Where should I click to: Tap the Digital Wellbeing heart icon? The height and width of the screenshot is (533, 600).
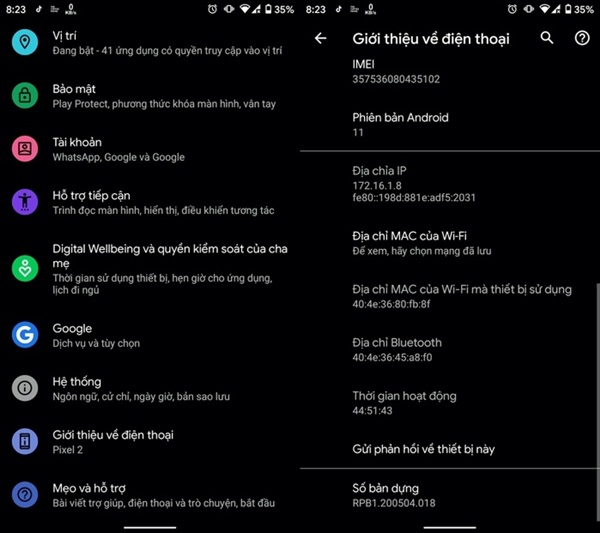tap(24, 268)
